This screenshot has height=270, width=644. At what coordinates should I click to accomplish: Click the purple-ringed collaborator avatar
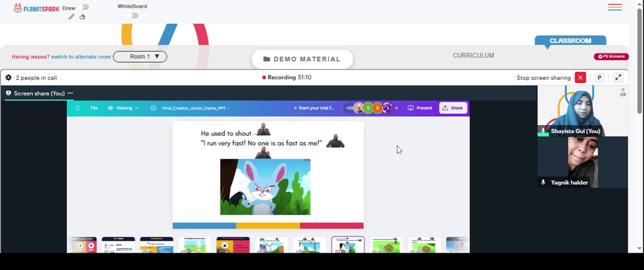coord(387,108)
